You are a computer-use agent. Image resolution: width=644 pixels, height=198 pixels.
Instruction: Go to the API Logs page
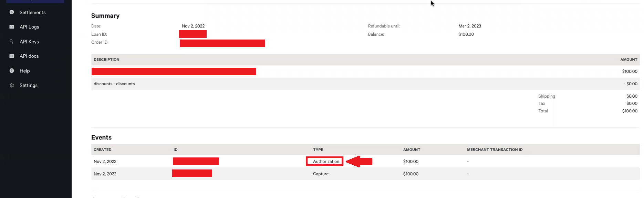click(29, 27)
